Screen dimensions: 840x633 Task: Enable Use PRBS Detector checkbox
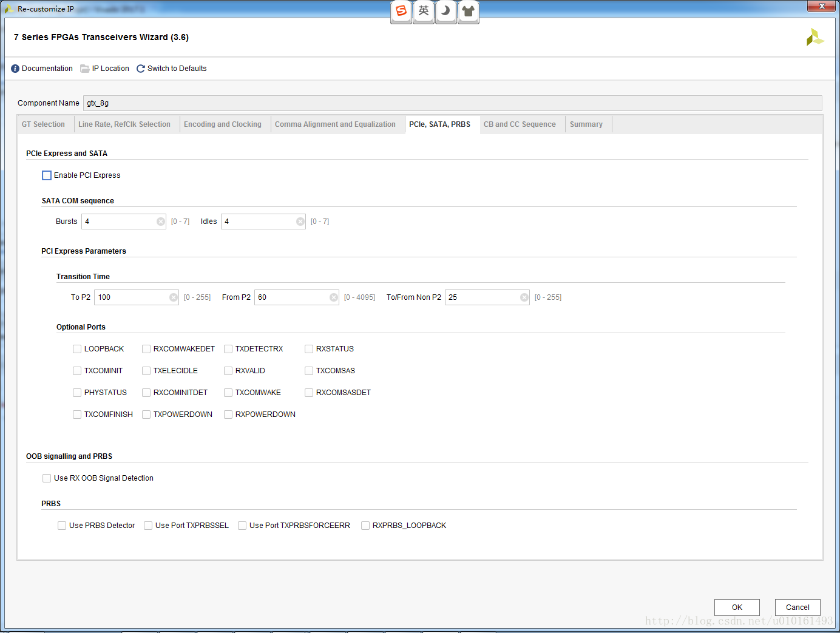[62, 526]
